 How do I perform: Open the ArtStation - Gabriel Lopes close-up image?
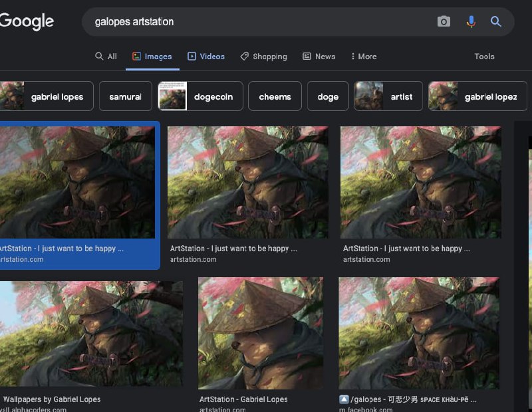click(261, 333)
